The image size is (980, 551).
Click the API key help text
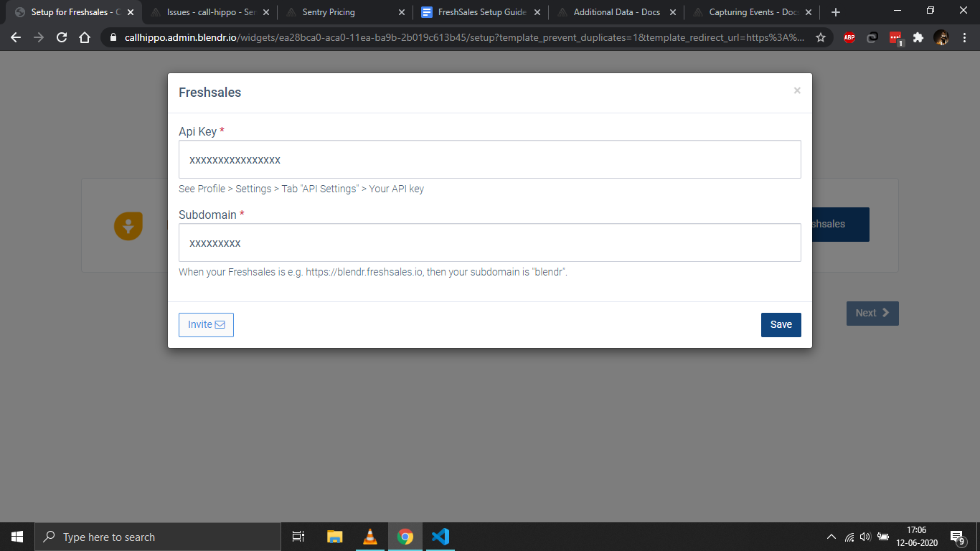click(x=301, y=189)
